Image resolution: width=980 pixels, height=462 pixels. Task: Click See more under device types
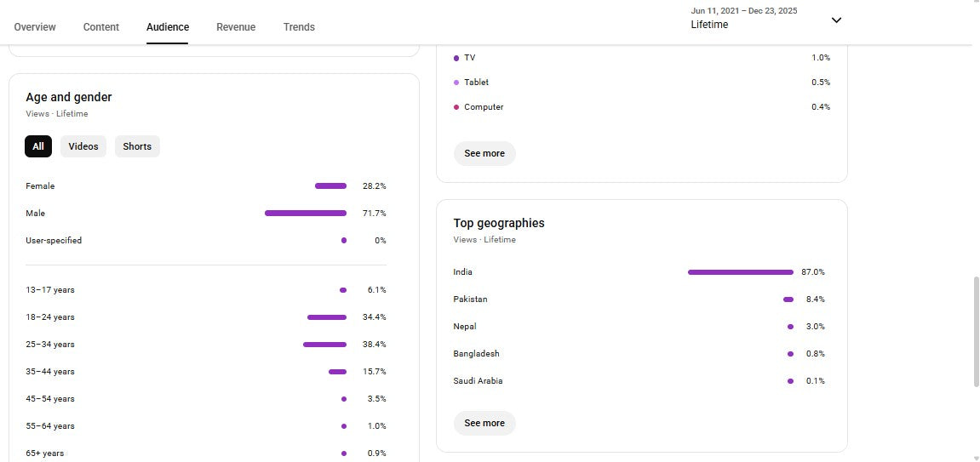(x=484, y=153)
